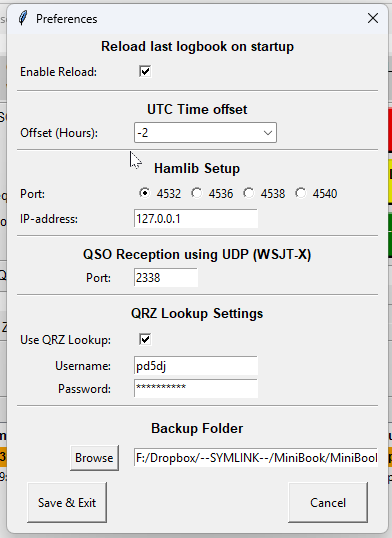Click the Save & Exit button
This screenshot has height=538, width=392.
(x=67, y=503)
